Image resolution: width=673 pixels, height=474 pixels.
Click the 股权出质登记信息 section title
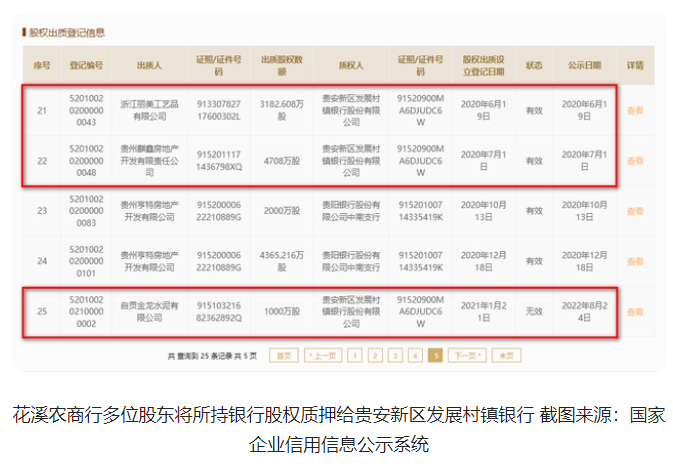[x=67, y=32]
